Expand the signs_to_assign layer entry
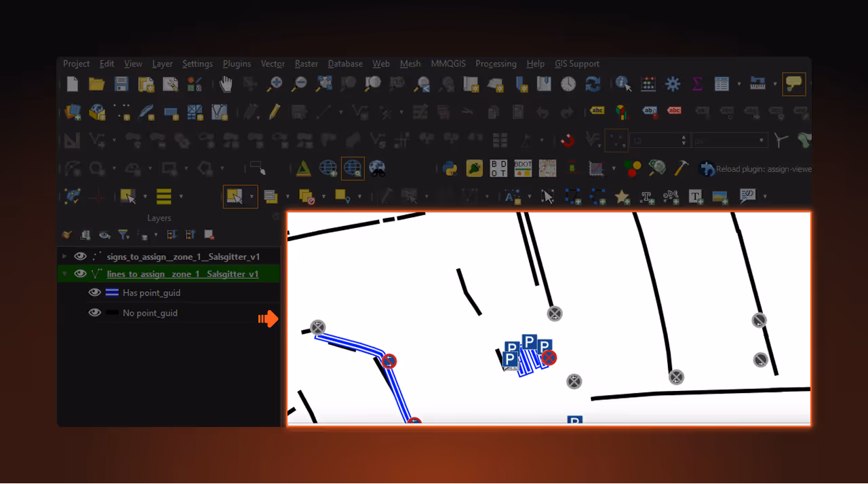The image size is (868, 484). coord(64,257)
